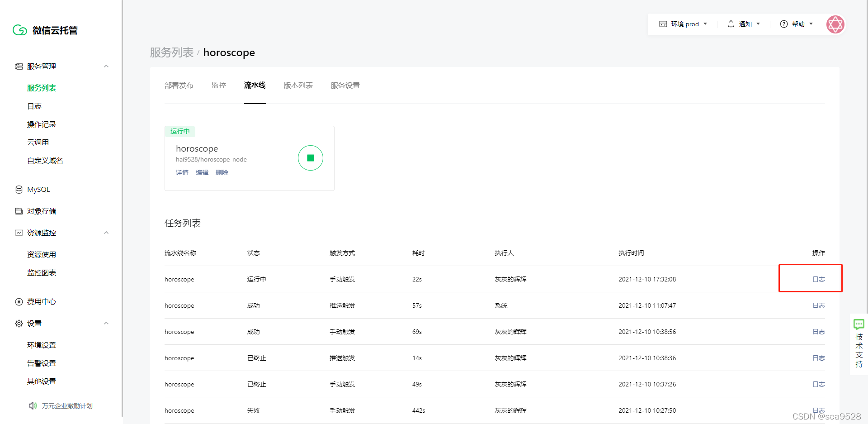Image resolution: width=868 pixels, height=424 pixels.
Task: Click the 万元企业激励计划 speaker icon
Action: pyautogui.click(x=32, y=405)
